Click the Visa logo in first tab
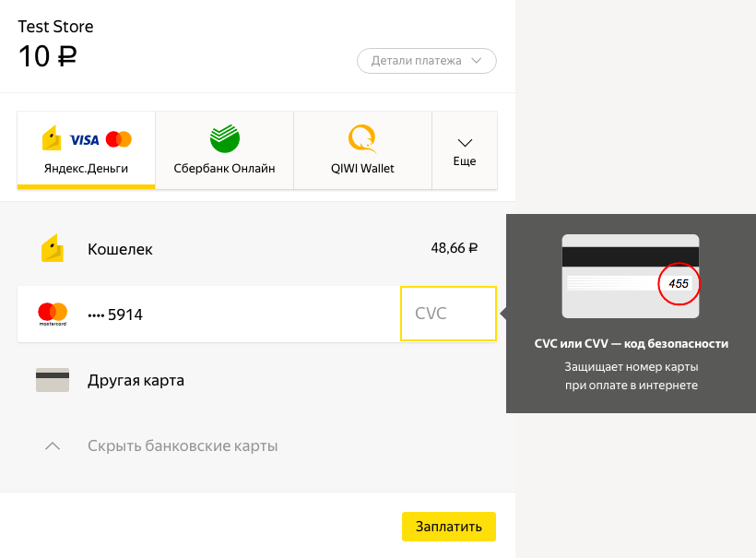The height and width of the screenshot is (558, 756). coord(85,140)
